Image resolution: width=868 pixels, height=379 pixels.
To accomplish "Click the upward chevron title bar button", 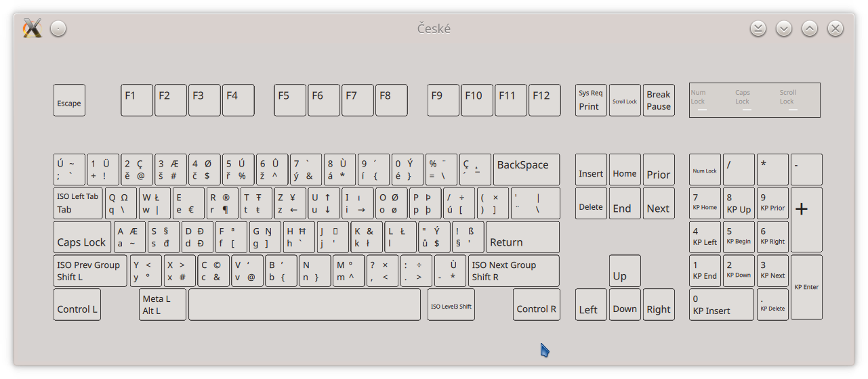I will (810, 28).
